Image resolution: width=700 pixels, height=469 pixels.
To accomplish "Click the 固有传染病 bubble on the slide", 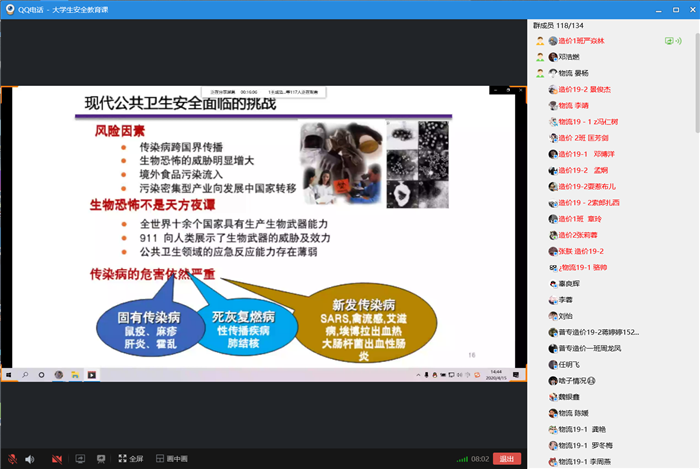I will point(149,330).
